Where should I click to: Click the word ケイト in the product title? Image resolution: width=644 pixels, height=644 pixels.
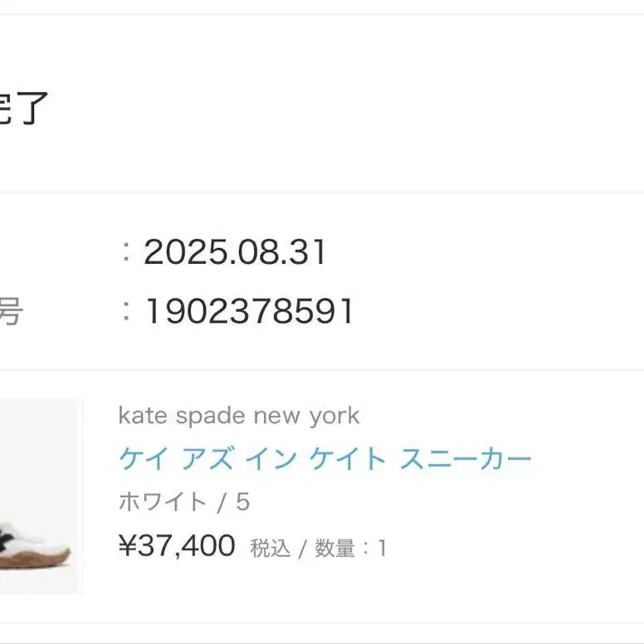tap(348, 459)
